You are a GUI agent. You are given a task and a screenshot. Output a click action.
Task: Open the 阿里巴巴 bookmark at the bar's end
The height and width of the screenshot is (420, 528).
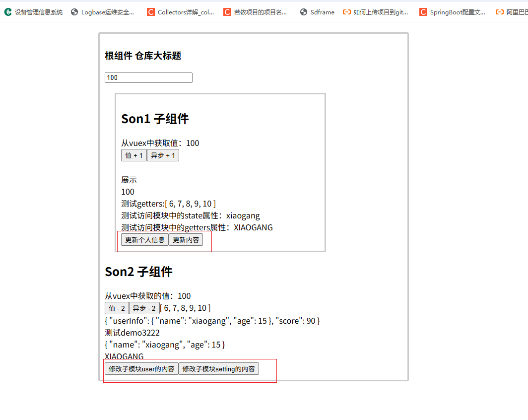pos(512,12)
